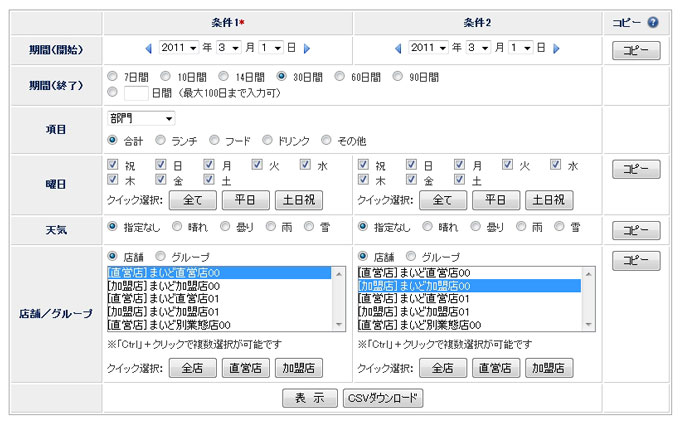Select グループ radio in 条件1
The image size is (680, 423).
click(x=160, y=256)
